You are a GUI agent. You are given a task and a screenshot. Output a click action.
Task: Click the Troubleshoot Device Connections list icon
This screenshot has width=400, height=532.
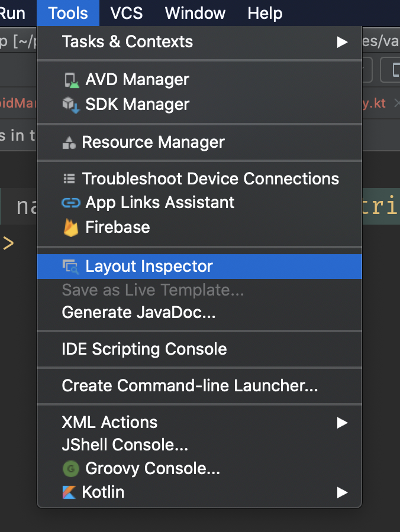pyautogui.click(x=69, y=179)
